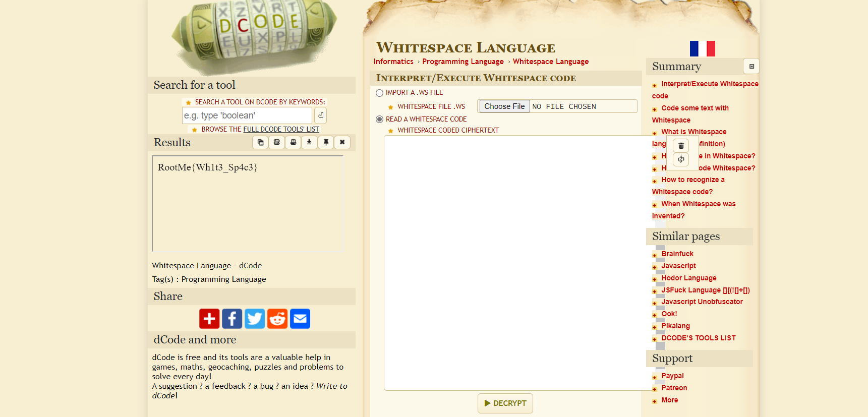Viewport: 868px width, 417px height.
Task: Select Import a .WS file option
Action: point(380,93)
